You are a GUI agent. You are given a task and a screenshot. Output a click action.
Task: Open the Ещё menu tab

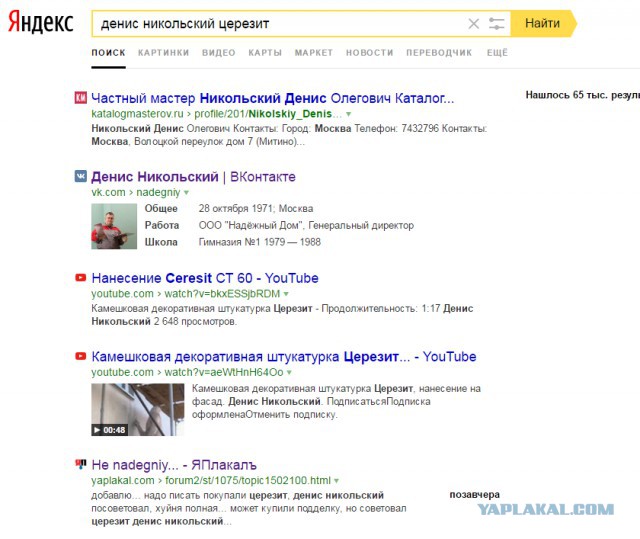[x=497, y=53]
